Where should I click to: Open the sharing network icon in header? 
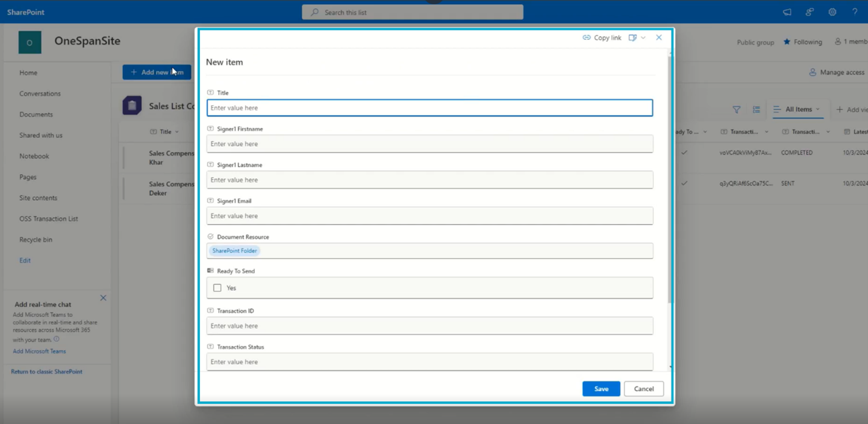pyautogui.click(x=810, y=12)
